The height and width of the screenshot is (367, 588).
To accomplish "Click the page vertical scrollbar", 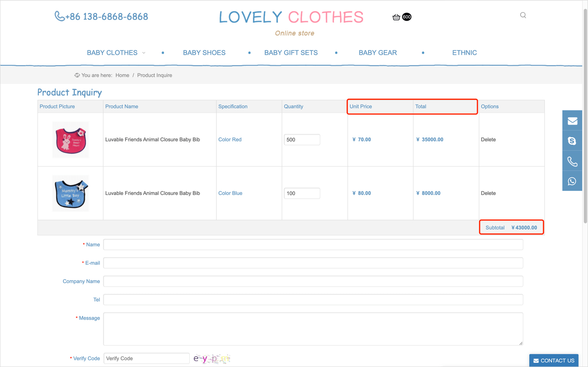I will tap(585, 118).
